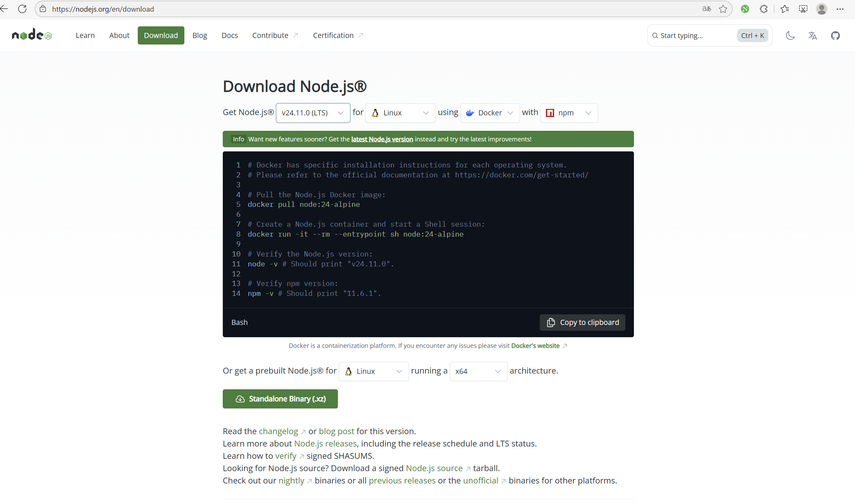Go to the Learn menu item

pos(85,35)
